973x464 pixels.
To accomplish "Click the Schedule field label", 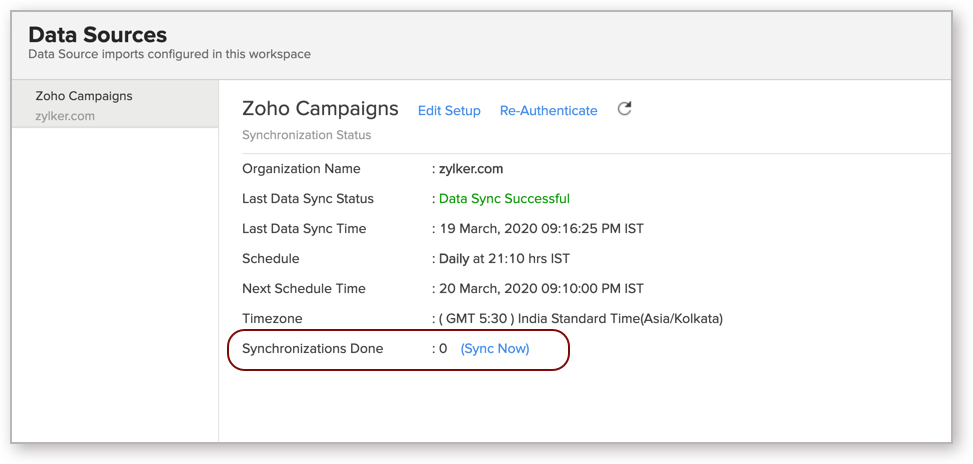I will pyautogui.click(x=270, y=259).
